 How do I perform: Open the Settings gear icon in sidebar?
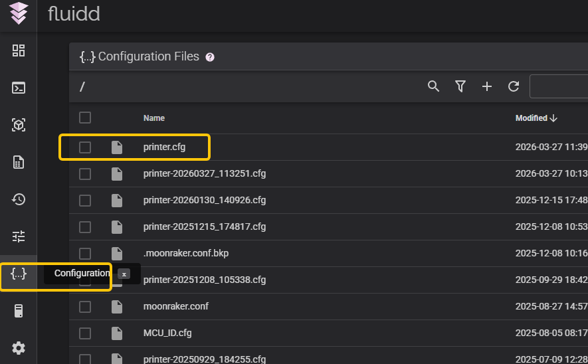(x=19, y=347)
